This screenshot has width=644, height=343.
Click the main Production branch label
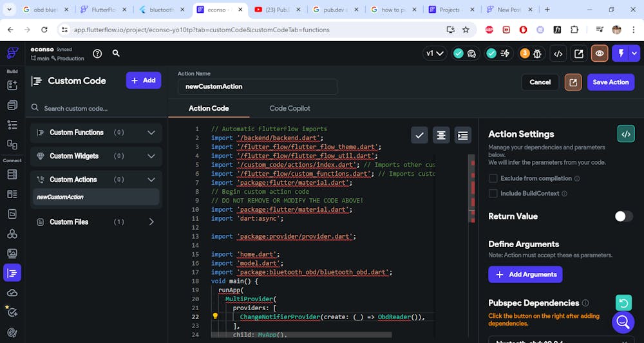click(x=57, y=59)
